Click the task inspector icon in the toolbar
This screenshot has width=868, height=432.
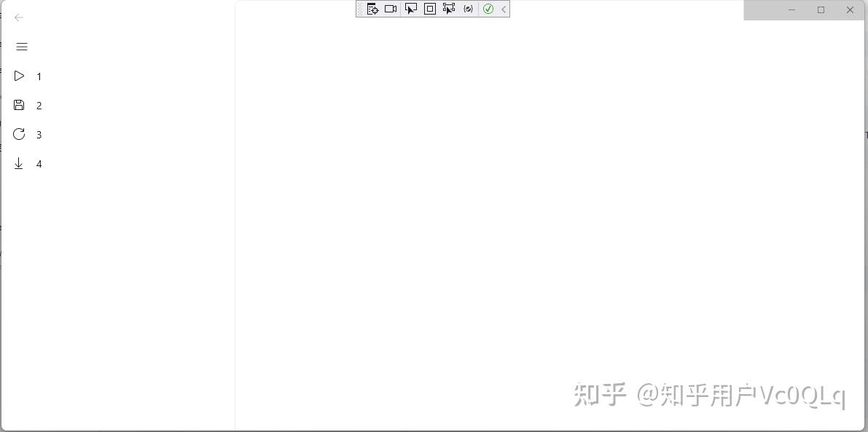coord(372,9)
